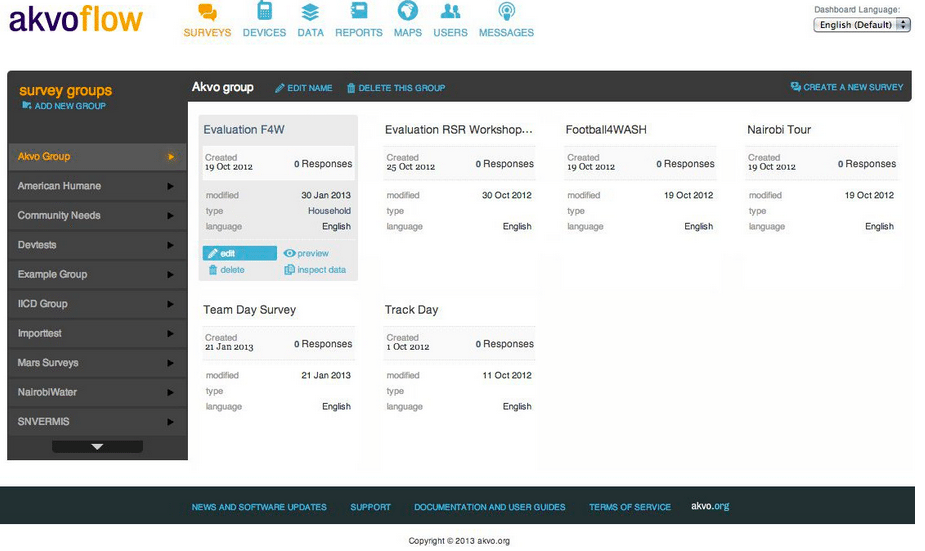Open the SUPPORT footer link
This screenshot has height=551, width=925.
pyautogui.click(x=370, y=507)
